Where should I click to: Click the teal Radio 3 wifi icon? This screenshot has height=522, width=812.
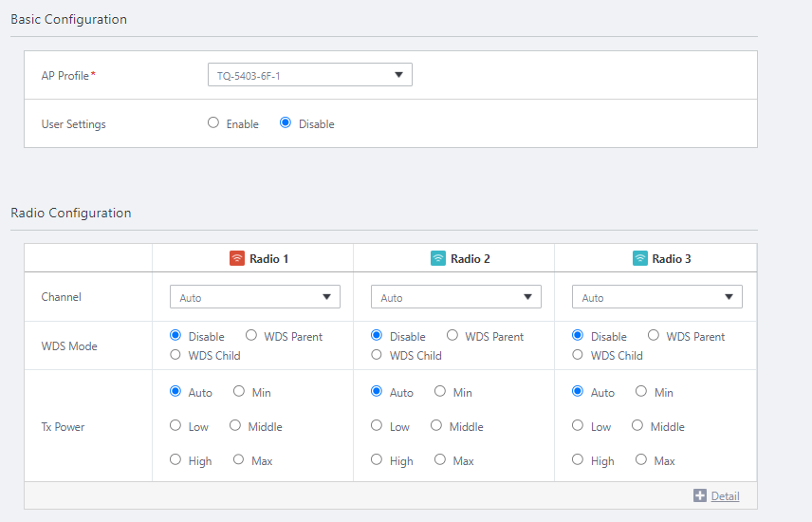coord(640,258)
